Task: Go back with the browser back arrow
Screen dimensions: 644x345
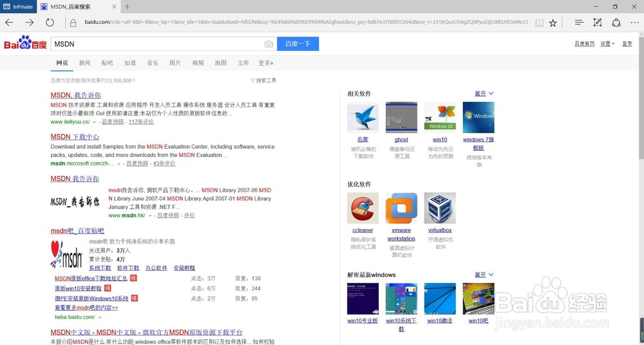Action: tap(9, 23)
